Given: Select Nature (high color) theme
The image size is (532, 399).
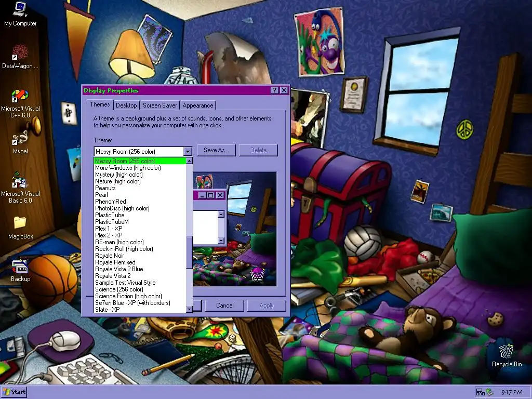Looking at the screenshot, I should point(140,181).
